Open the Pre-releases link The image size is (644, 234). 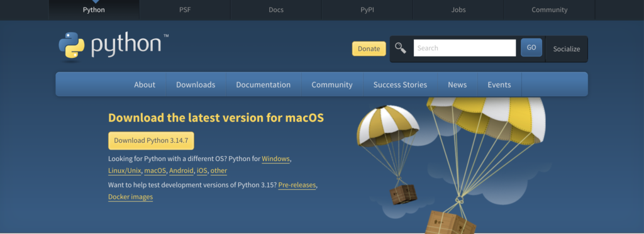[x=297, y=185]
